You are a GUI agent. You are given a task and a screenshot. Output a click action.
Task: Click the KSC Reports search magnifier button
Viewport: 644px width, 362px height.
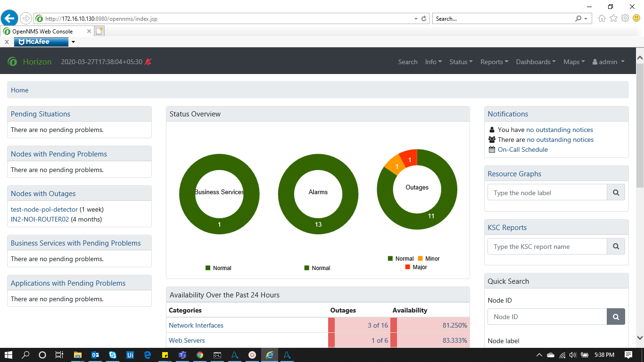pos(616,247)
